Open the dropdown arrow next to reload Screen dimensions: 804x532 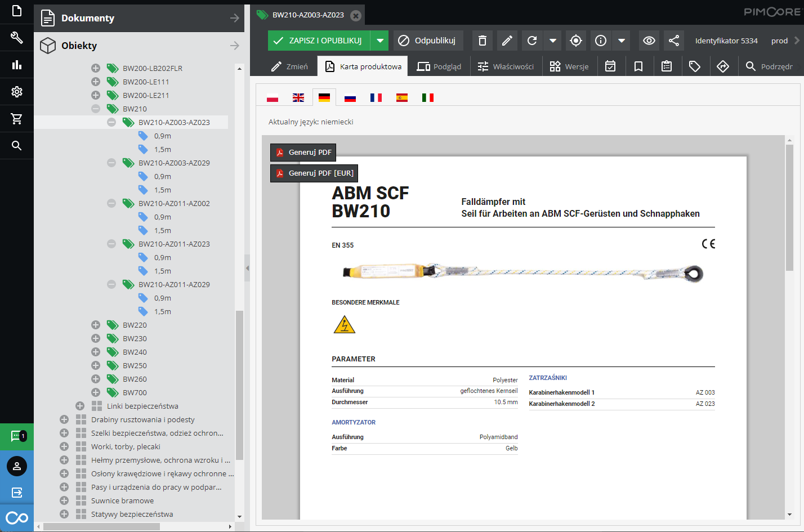pyautogui.click(x=553, y=41)
